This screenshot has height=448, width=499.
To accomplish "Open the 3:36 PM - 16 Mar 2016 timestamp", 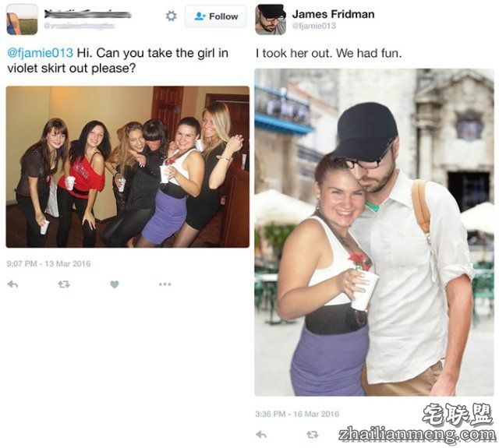I will (297, 414).
